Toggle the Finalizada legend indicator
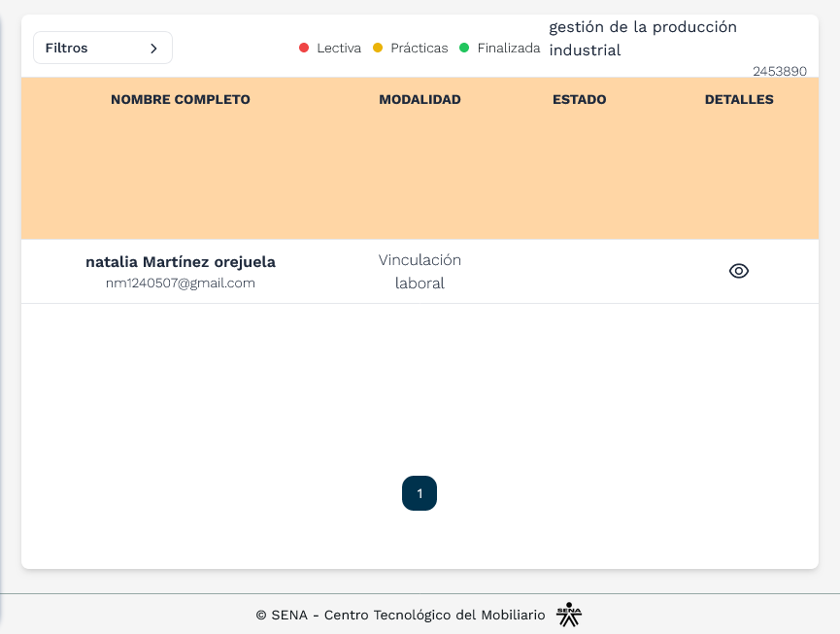Viewport: 840px width, 634px height. [462, 48]
